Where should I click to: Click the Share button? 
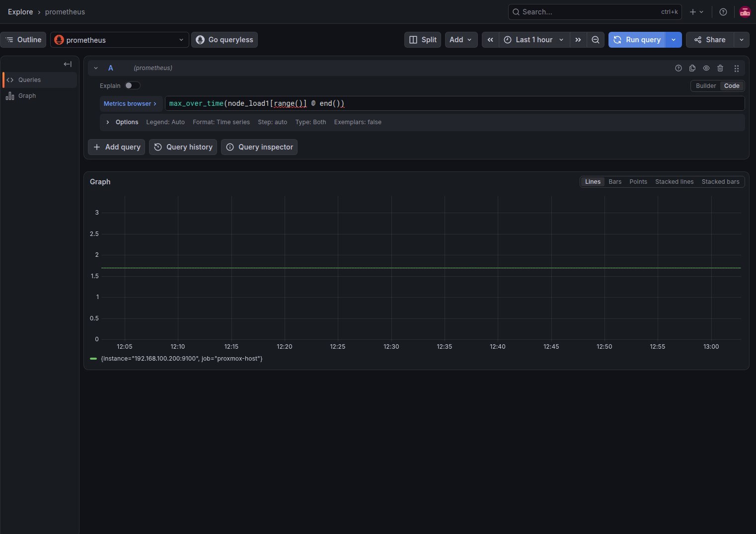click(710, 40)
